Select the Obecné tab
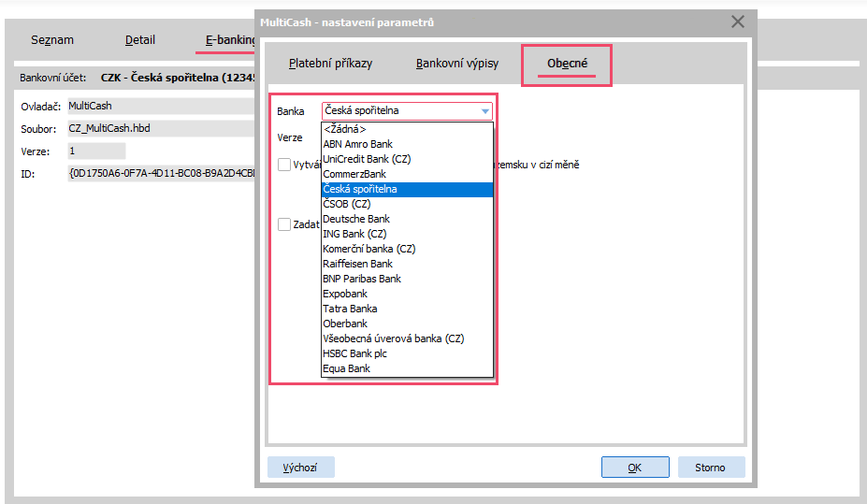The width and height of the screenshot is (867, 504). click(567, 64)
